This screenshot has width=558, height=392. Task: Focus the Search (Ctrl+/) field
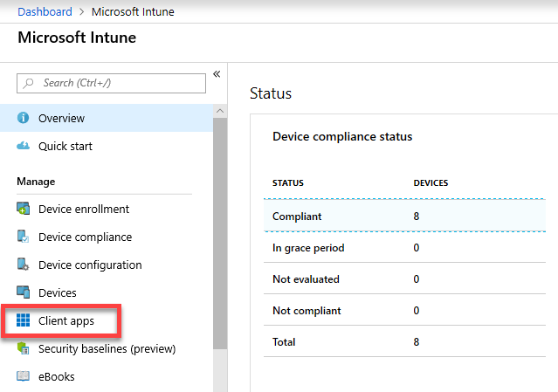pos(112,83)
